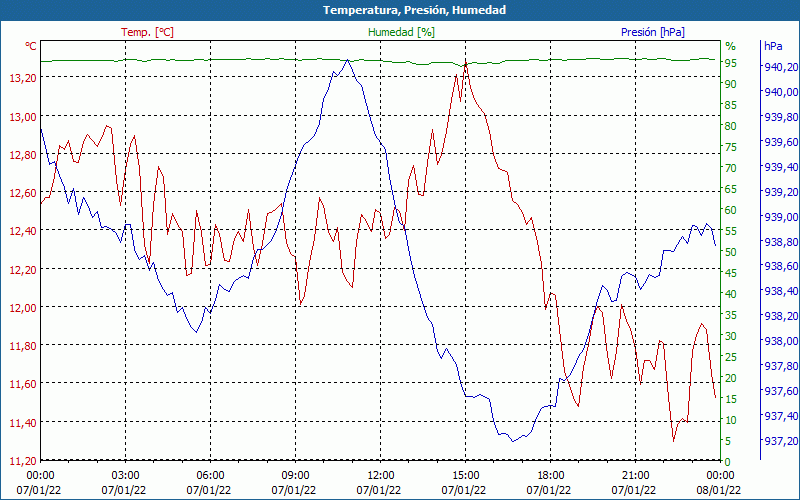Click the 12,40 temperature axis value

(x=23, y=231)
